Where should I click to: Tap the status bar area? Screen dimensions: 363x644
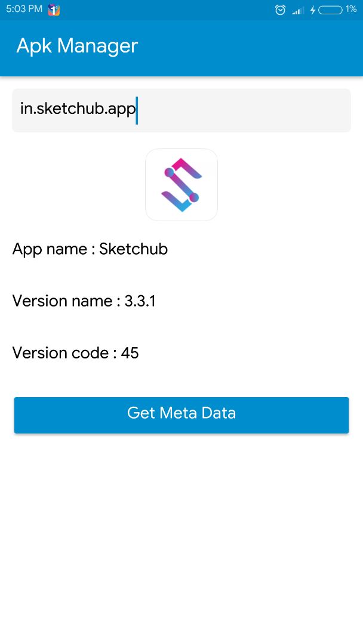181,10
